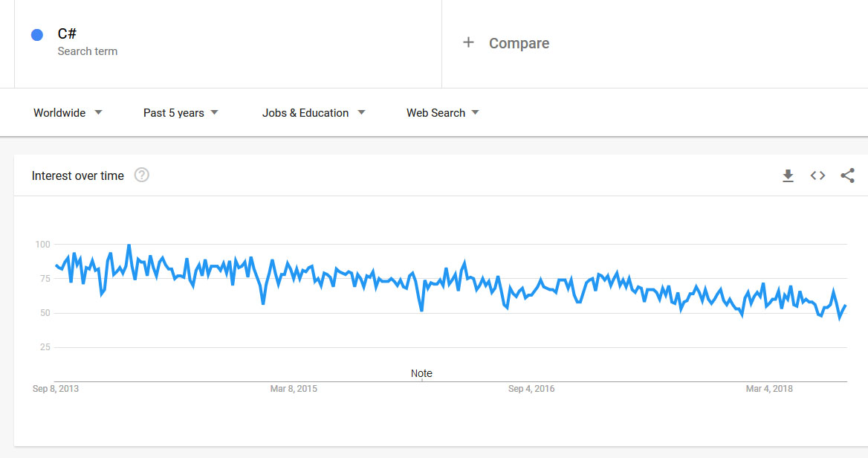Screen dimensions: 868x458
Task: Change the Web Search type dropdown
Action: [442, 113]
